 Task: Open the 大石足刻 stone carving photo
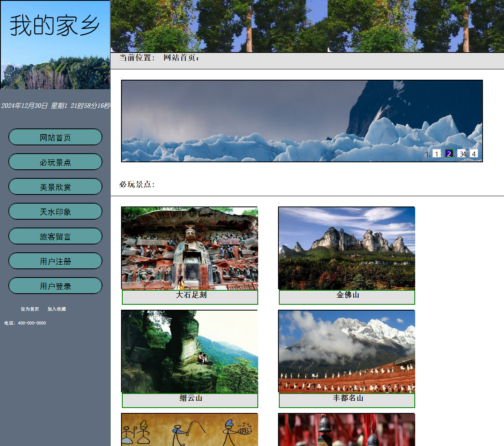point(190,248)
